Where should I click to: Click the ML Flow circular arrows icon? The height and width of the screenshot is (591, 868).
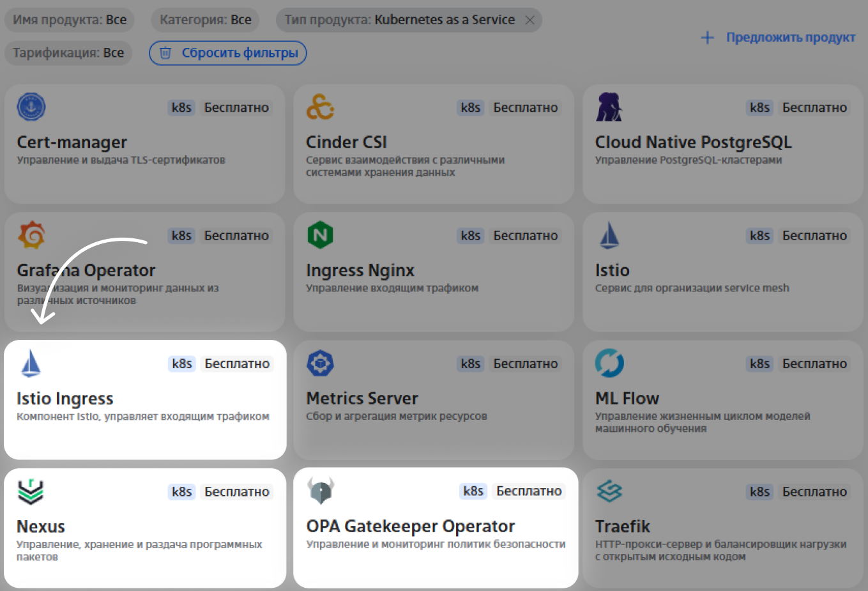609,363
